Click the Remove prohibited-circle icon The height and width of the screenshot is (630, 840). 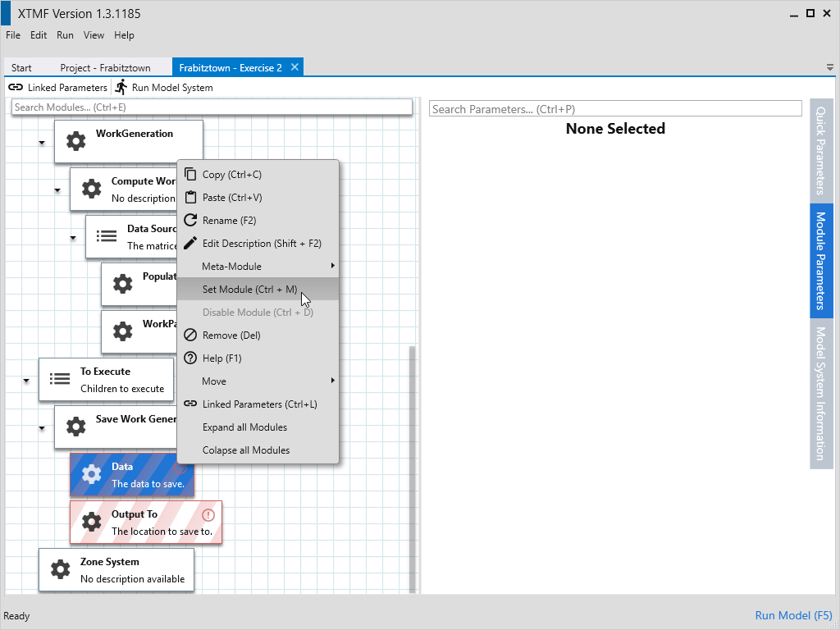click(190, 335)
